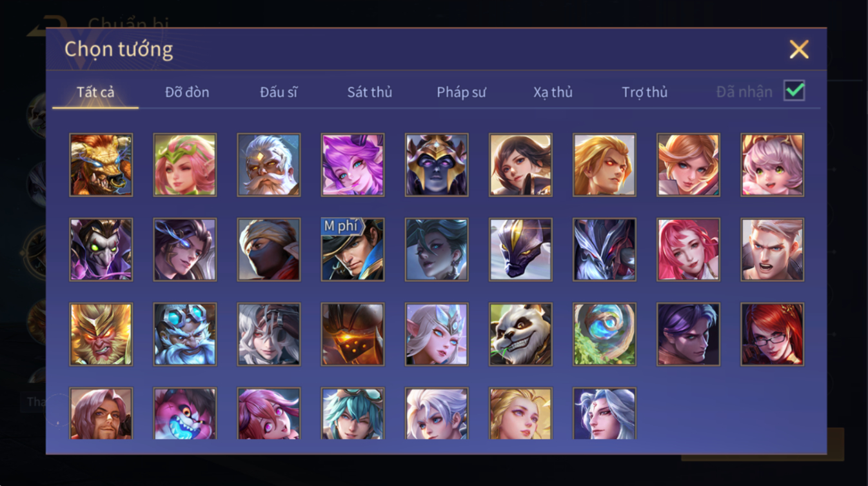
Task: Select the green-eyed purple goblin hero
Action: coord(101,249)
